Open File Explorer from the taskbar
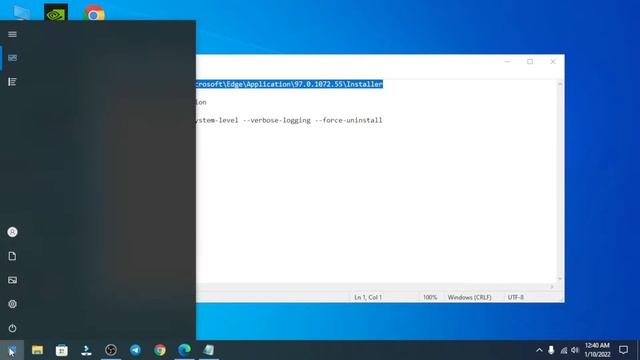The height and width of the screenshot is (360, 640). [x=37, y=350]
